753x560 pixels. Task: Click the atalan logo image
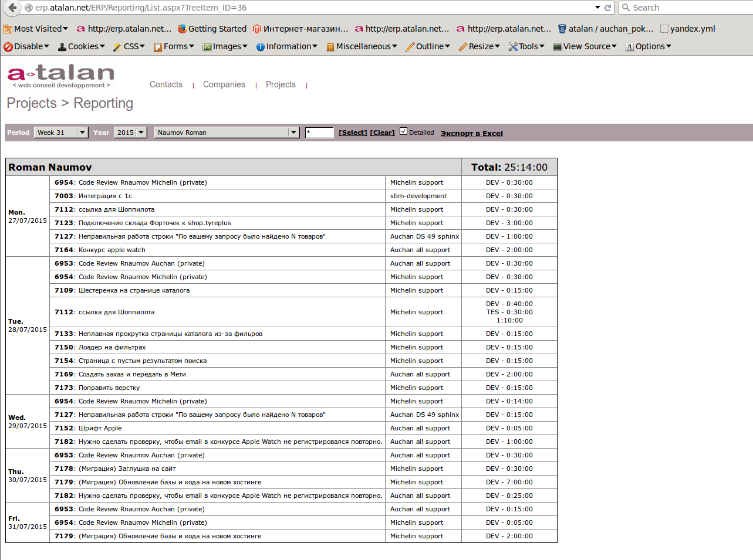[61, 76]
